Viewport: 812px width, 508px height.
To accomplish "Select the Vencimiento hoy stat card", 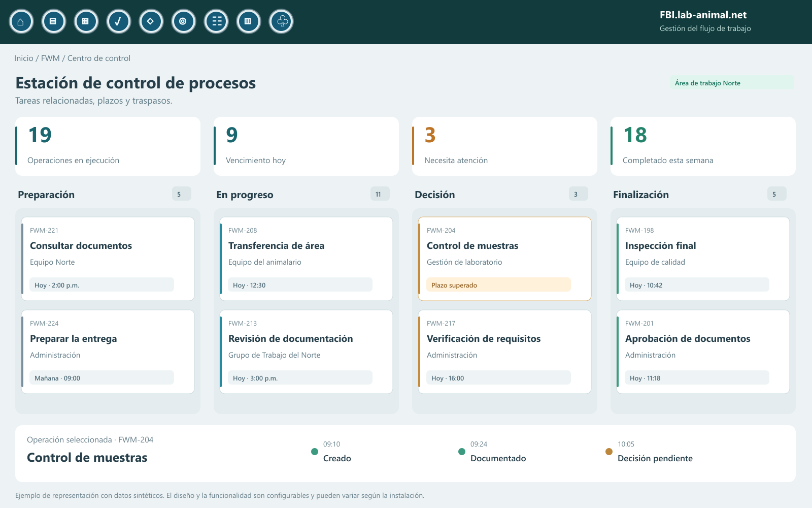I will click(x=306, y=146).
